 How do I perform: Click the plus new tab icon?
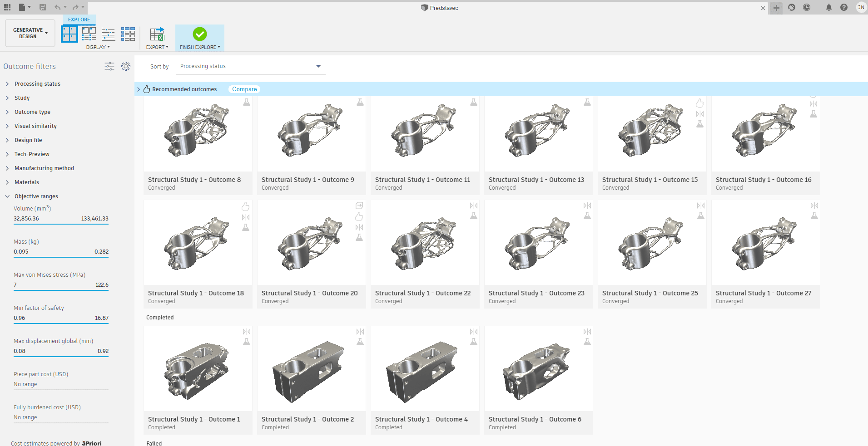pyautogui.click(x=777, y=8)
